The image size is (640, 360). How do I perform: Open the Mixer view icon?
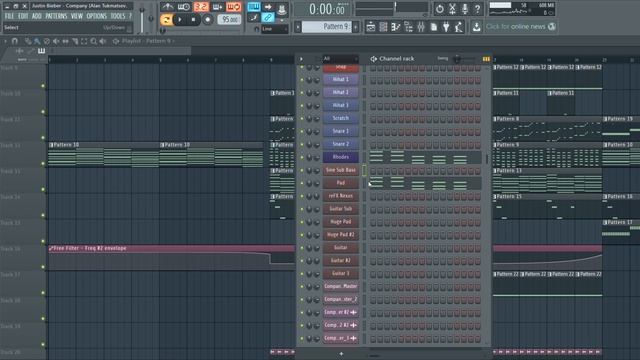click(421, 27)
